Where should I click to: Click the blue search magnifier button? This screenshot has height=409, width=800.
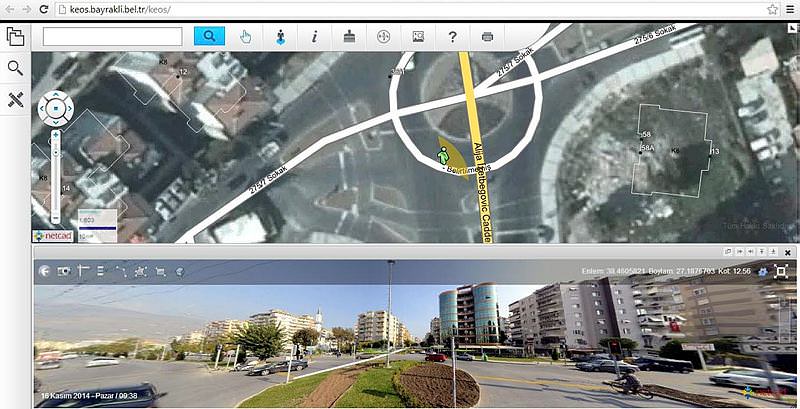coord(209,36)
